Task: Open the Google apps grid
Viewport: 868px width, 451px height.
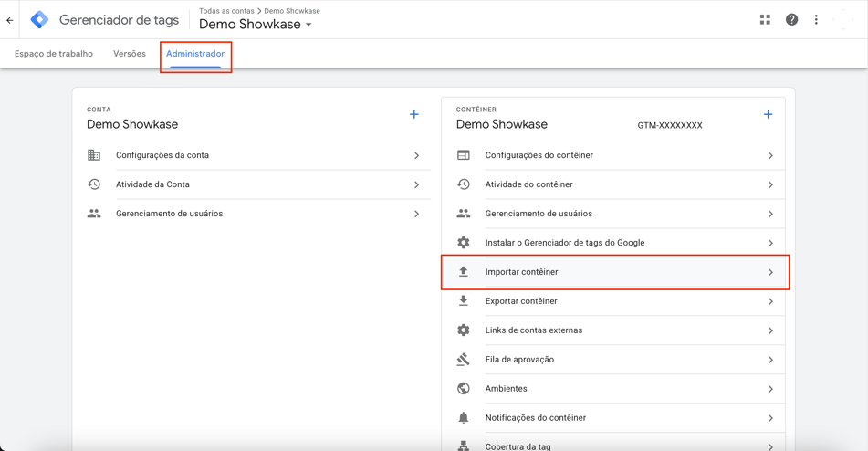Action: tap(765, 19)
